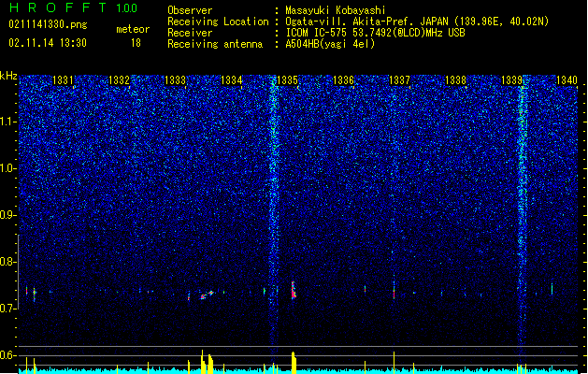Click the red echo line at 1337

(x=394, y=290)
